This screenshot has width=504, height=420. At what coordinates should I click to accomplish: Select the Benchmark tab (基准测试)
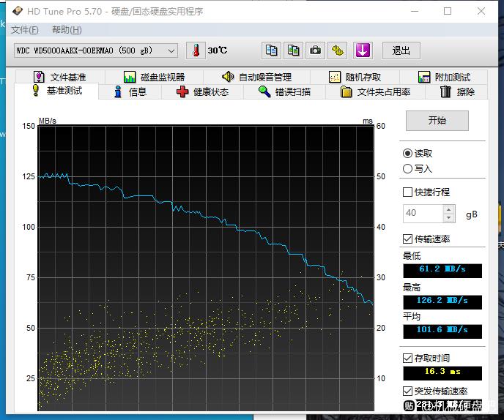(57, 91)
